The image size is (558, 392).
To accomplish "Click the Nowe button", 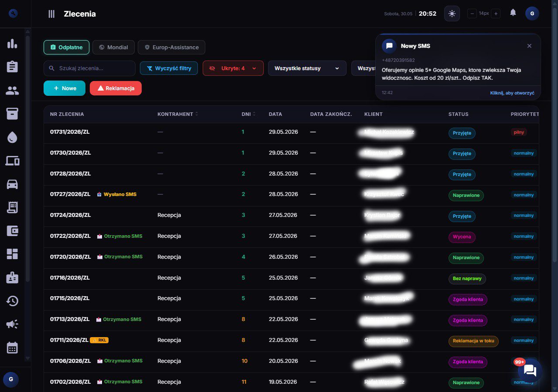I will 65,88.
